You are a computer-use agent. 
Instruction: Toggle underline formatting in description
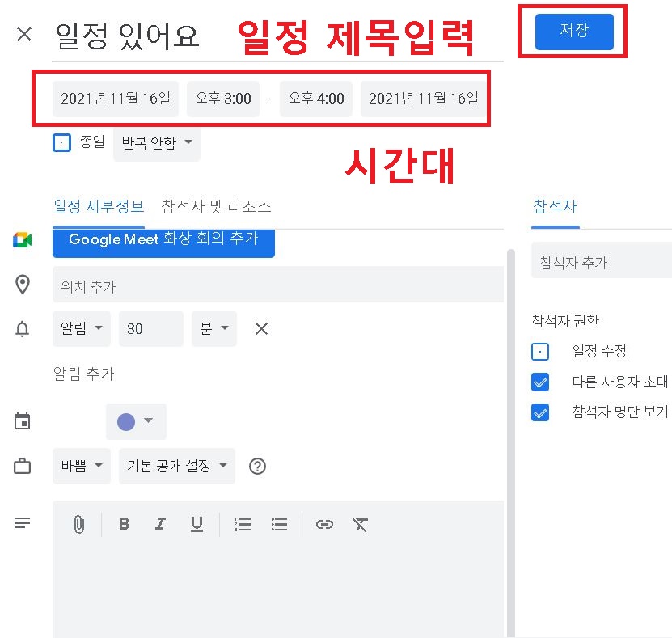pyautogui.click(x=197, y=524)
